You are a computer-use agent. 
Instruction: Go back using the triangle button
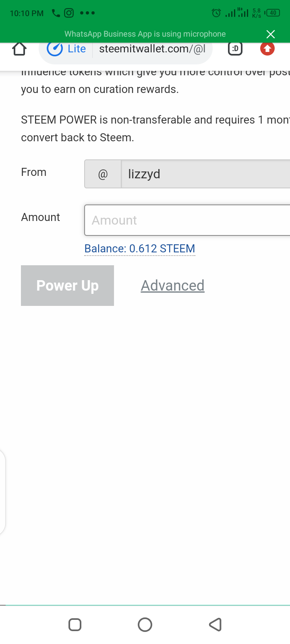[215, 625]
